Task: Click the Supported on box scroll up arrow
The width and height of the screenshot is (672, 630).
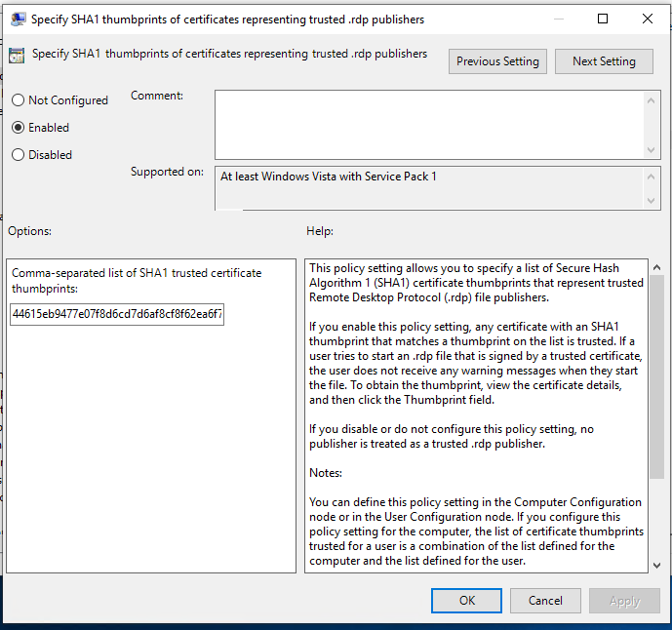Action: 653,176
